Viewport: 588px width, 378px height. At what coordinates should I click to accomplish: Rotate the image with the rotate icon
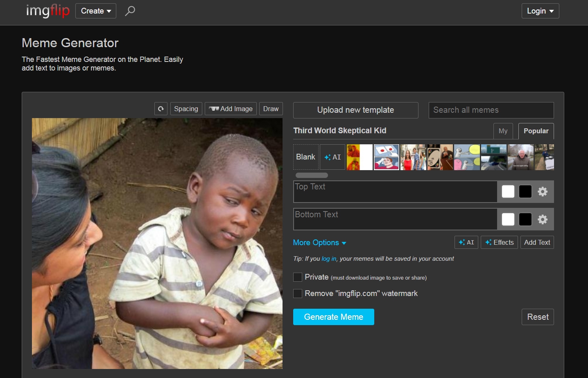point(161,109)
